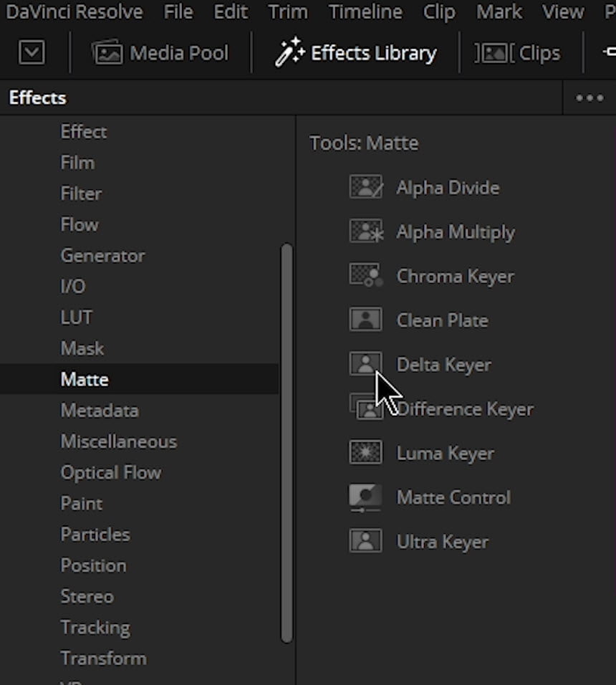
Task: Open the Edit menu
Action: (x=231, y=11)
